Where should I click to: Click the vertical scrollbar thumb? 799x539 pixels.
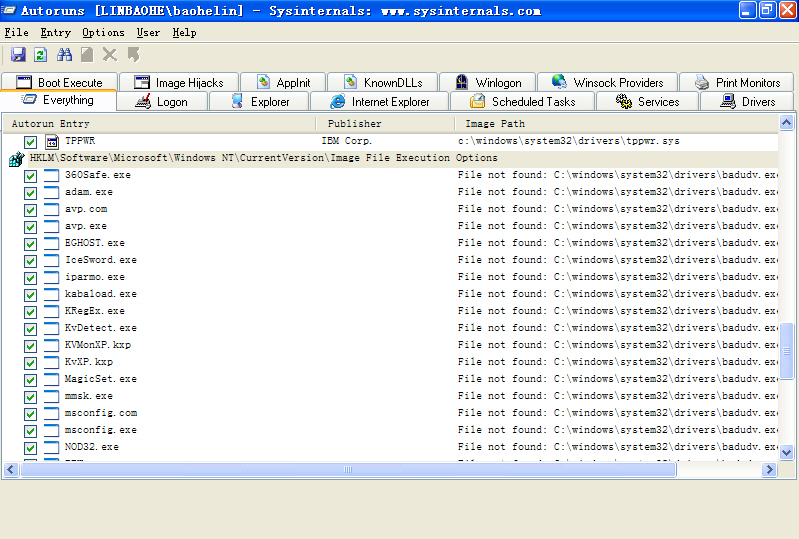(786, 351)
